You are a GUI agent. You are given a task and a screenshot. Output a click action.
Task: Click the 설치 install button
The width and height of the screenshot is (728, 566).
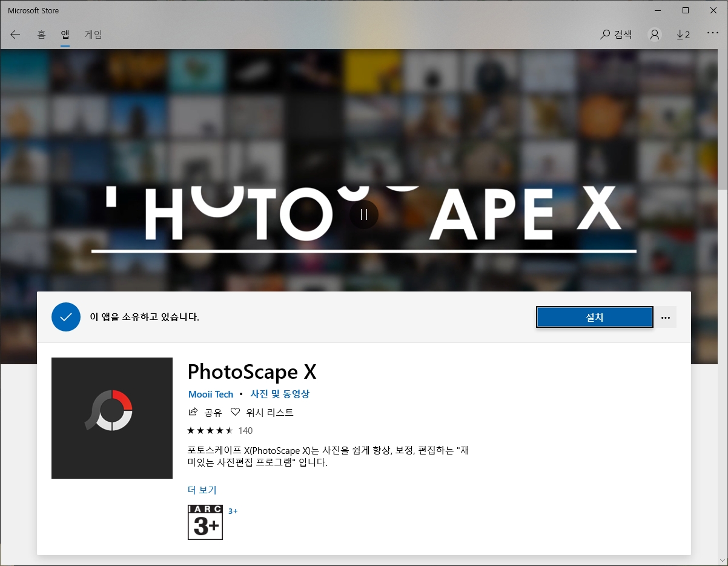595,317
